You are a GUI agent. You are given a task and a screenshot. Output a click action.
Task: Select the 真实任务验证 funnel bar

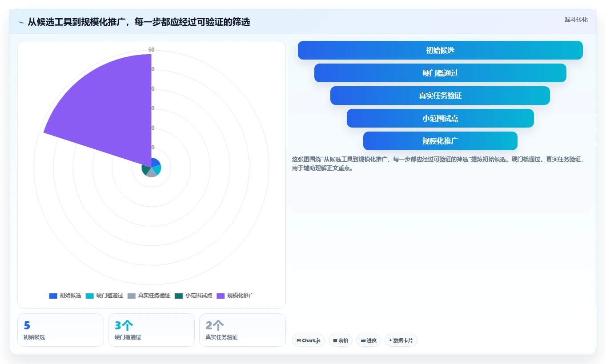pos(440,96)
